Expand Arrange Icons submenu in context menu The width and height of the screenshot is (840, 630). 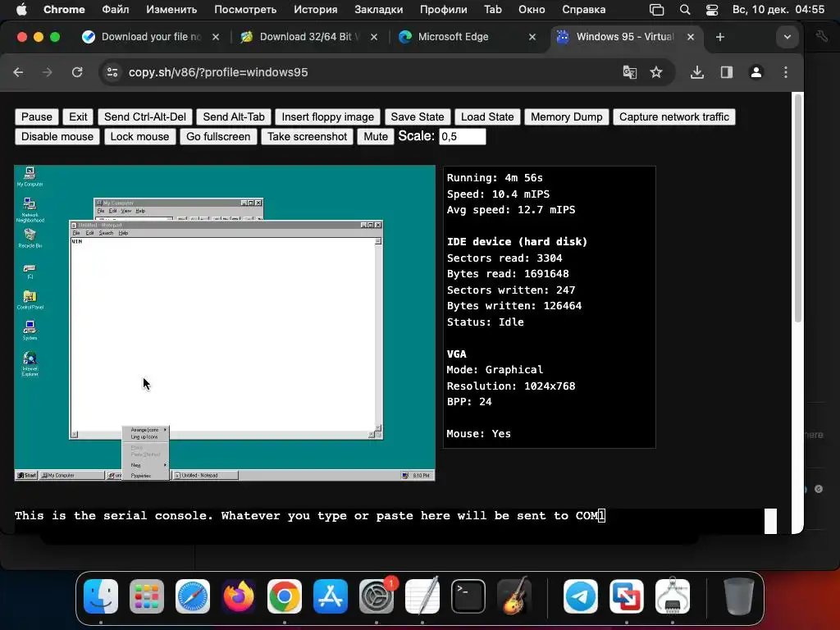(x=145, y=430)
